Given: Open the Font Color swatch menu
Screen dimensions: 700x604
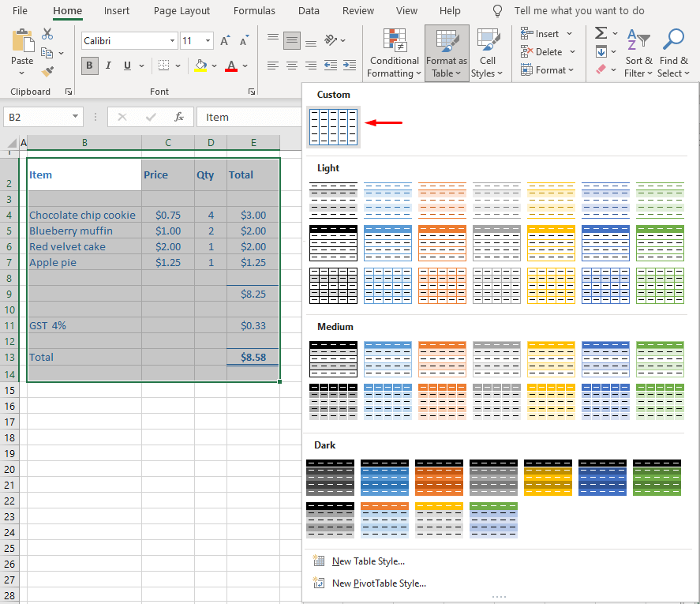Looking at the screenshot, I should click(245, 66).
